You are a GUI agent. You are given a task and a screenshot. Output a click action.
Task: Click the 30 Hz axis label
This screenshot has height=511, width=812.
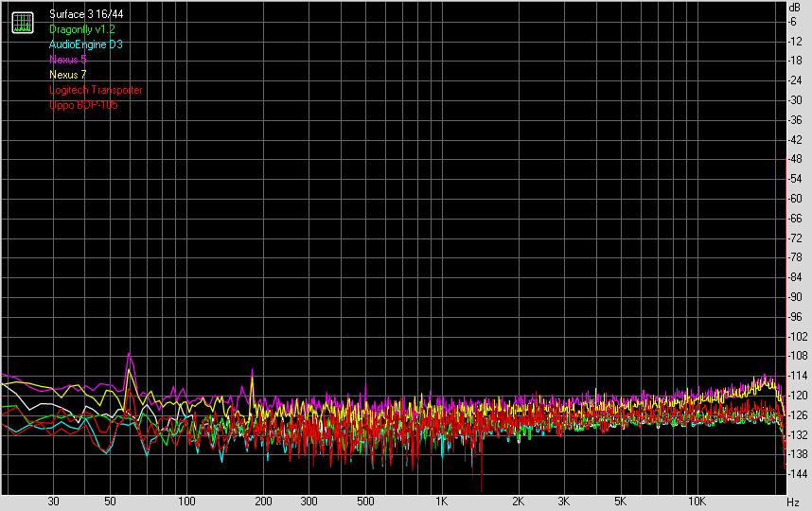[x=53, y=502]
